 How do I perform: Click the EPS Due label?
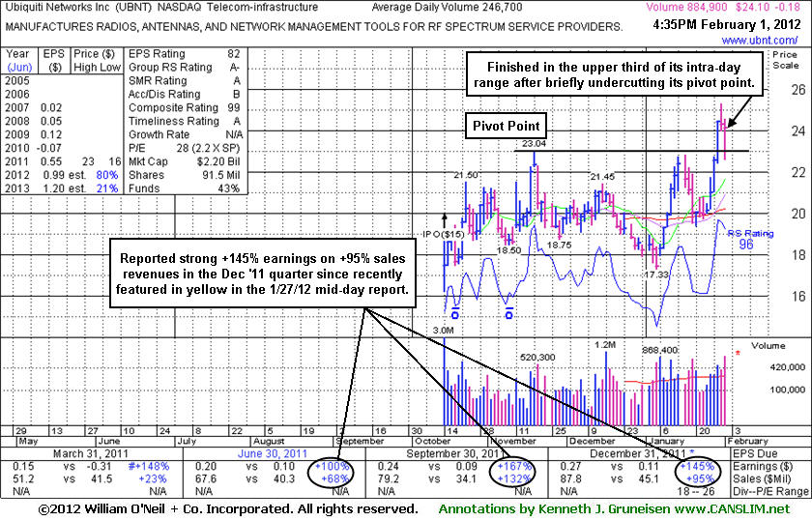coord(755,453)
